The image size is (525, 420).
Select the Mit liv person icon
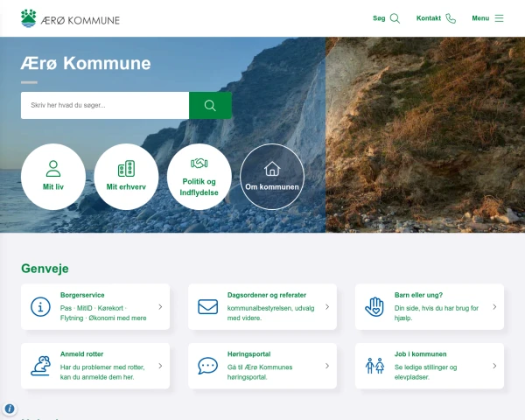[53, 169]
